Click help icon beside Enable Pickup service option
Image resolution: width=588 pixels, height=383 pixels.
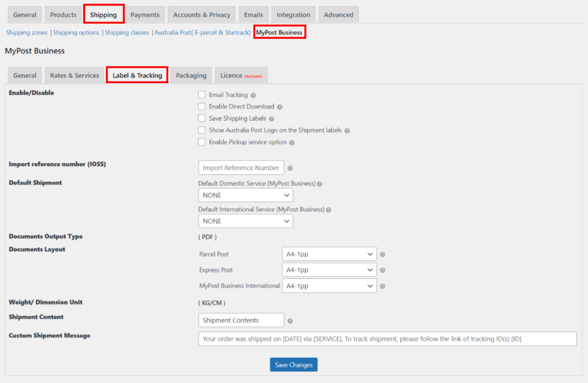pos(292,142)
